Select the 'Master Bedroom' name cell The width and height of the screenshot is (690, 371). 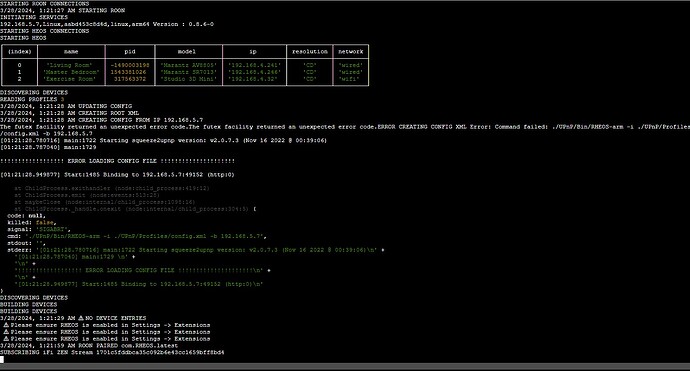[x=71, y=72]
